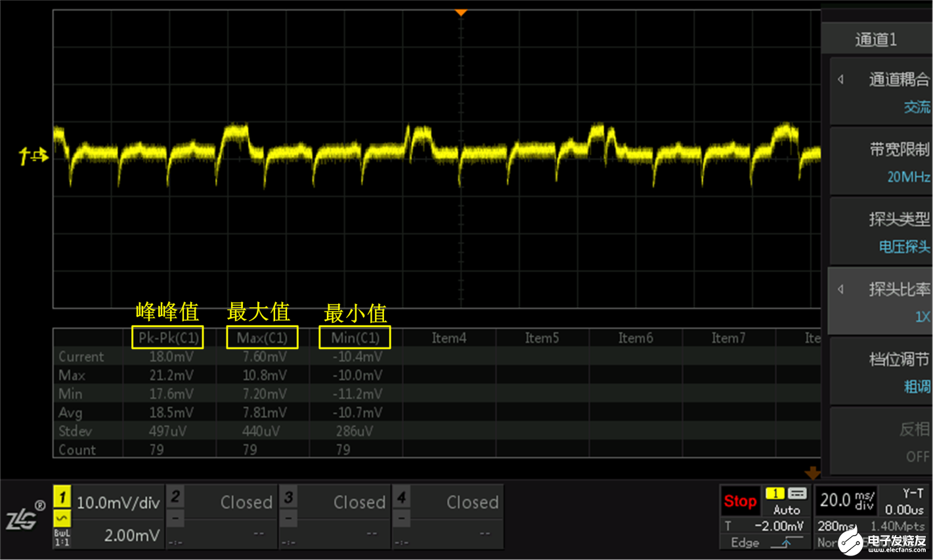Click the channel 2 number badge
This screenshot has height=560, width=933.
[175, 496]
